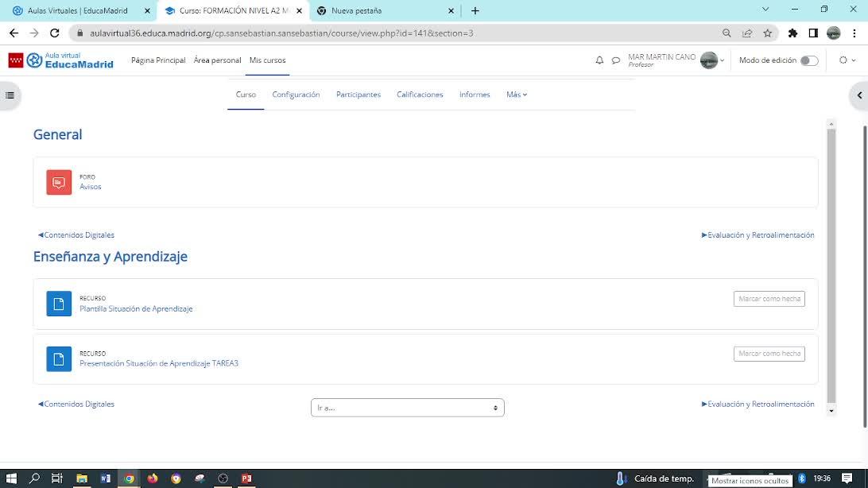The image size is (868, 488).
Task: Open Firefox from the taskbar
Action: point(153,478)
